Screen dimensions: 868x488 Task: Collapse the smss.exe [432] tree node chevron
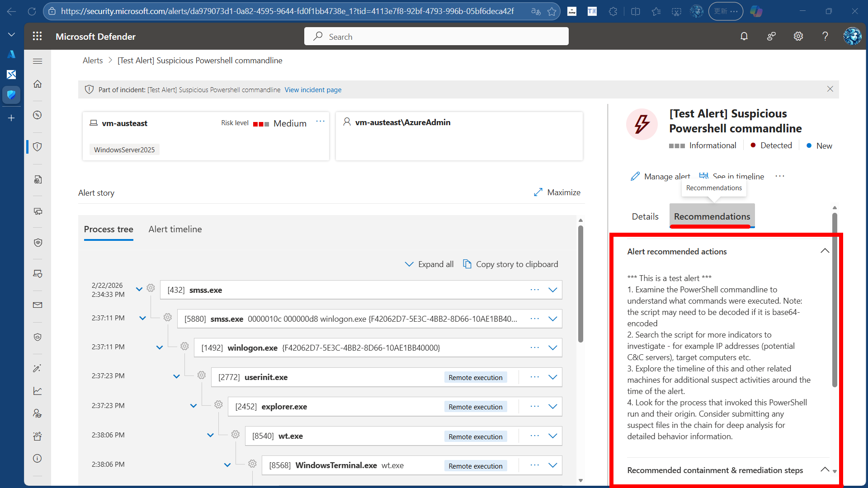click(x=139, y=289)
